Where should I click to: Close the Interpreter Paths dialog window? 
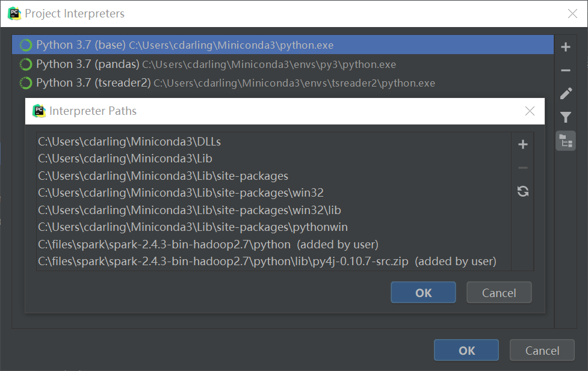(530, 111)
